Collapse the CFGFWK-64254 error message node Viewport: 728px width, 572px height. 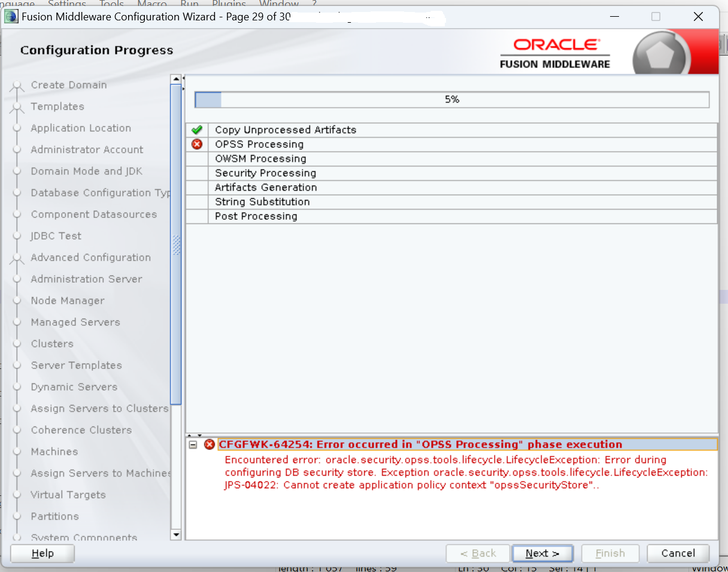(x=193, y=444)
